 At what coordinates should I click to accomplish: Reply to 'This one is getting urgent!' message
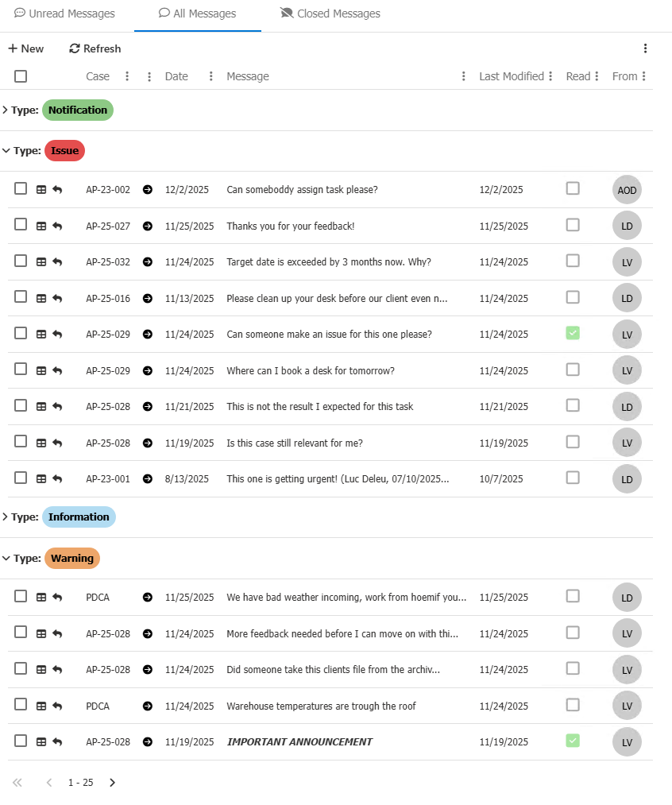57,479
